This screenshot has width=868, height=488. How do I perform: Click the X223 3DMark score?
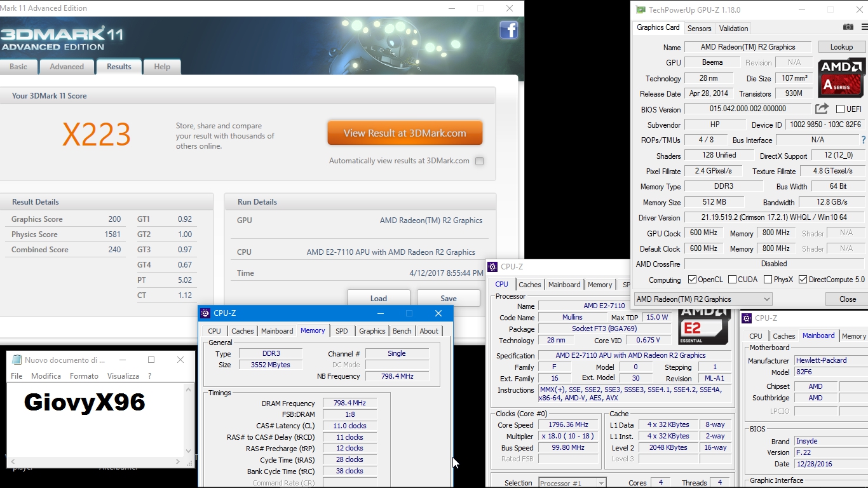pos(97,134)
